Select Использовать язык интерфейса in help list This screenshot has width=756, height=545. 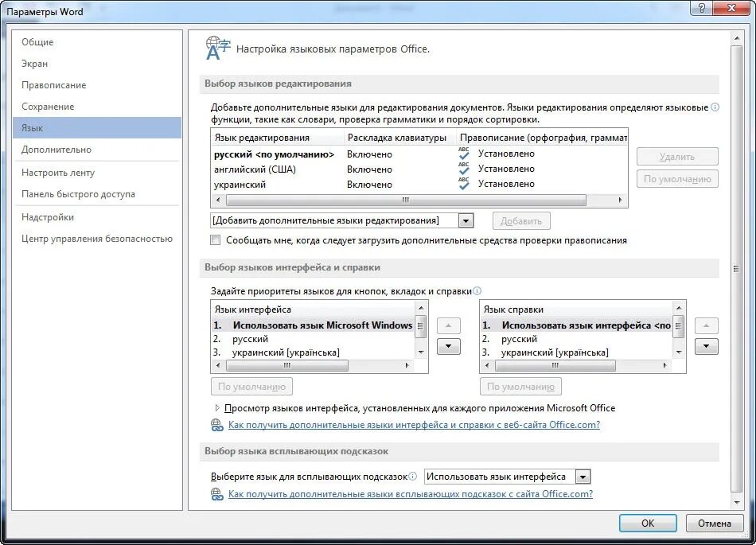coord(577,325)
